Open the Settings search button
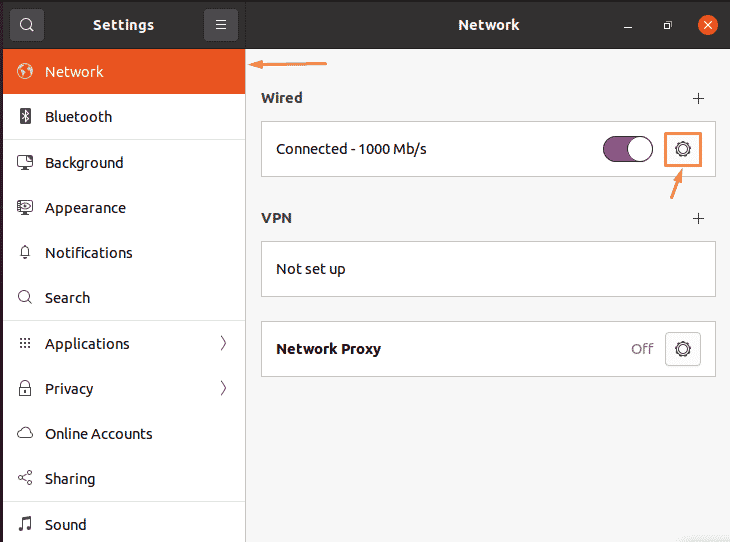This screenshot has width=730, height=542. point(27,25)
